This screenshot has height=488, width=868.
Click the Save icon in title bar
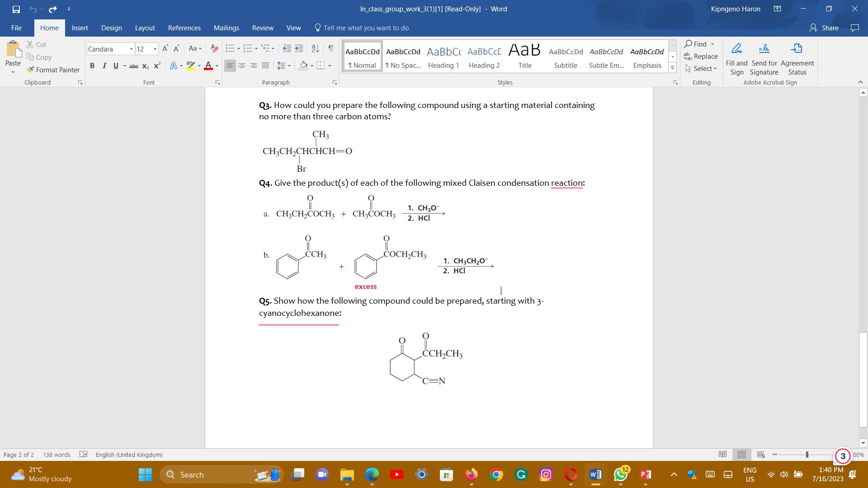pyautogui.click(x=16, y=9)
